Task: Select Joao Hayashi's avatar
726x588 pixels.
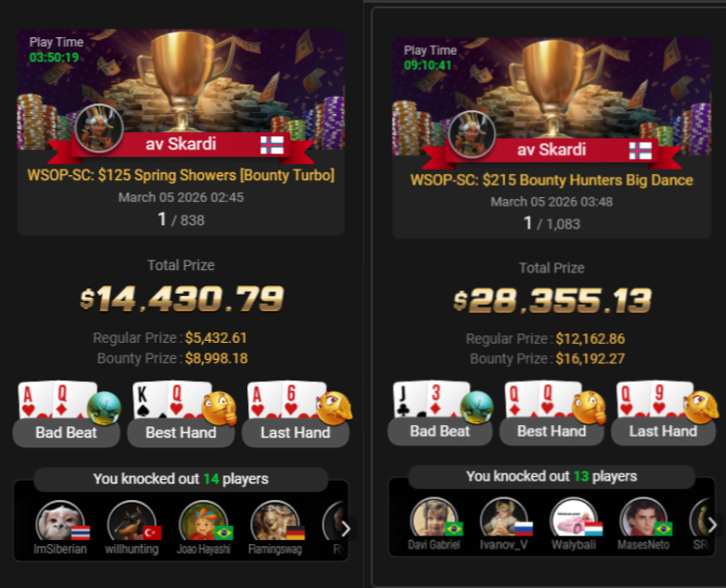Action: [203, 522]
